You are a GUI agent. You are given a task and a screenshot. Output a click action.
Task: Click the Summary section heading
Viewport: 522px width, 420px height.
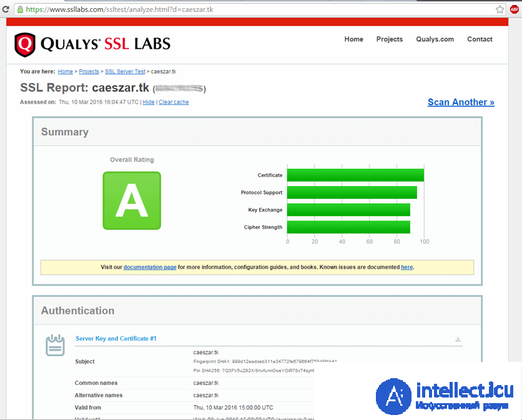pyautogui.click(x=65, y=132)
